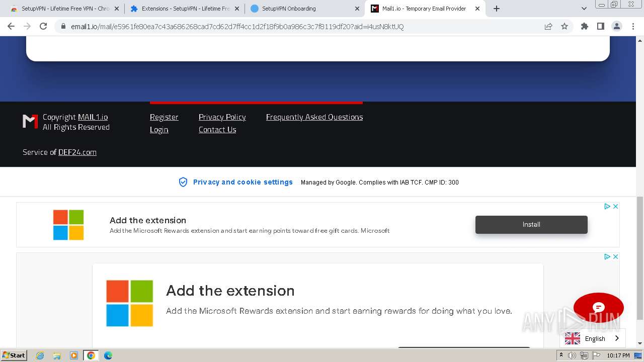Open AdChoices info on lower ad
Screen dimensions: 644x362
coord(607,256)
